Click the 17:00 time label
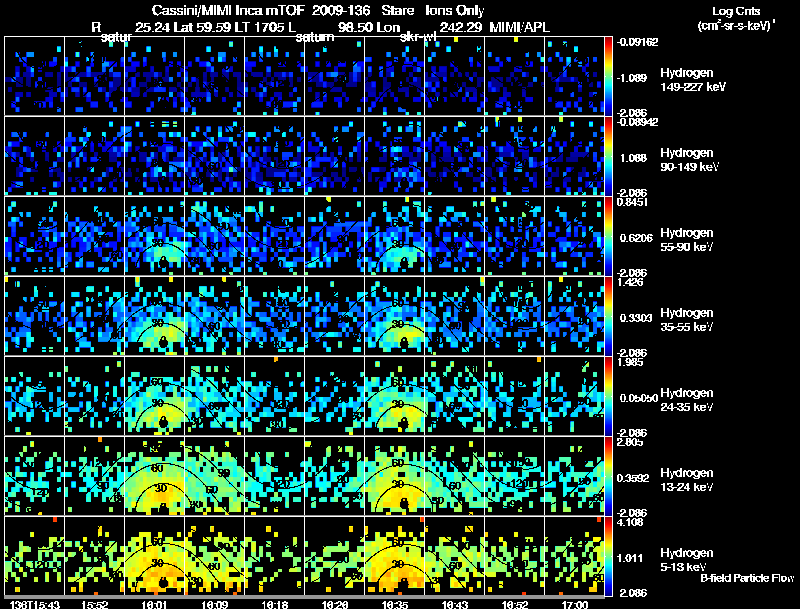 click(574, 605)
